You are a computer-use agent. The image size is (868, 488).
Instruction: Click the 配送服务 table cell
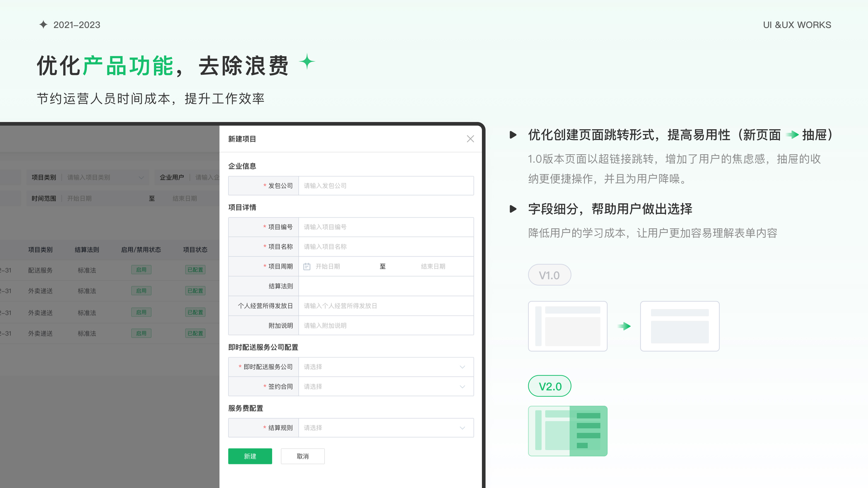click(x=40, y=270)
